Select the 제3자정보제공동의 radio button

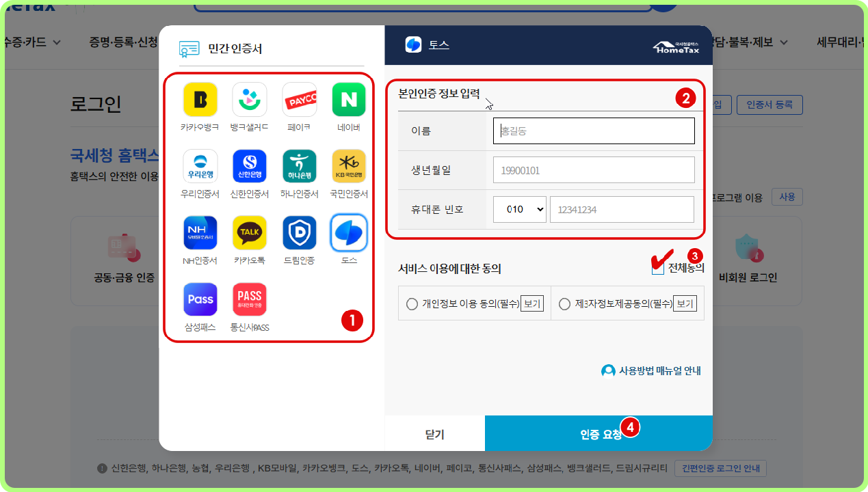click(x=564, y=304)
